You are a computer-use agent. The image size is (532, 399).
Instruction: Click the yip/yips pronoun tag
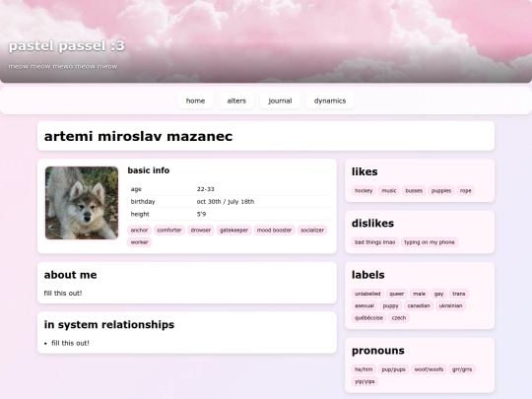tap(365, 381)
